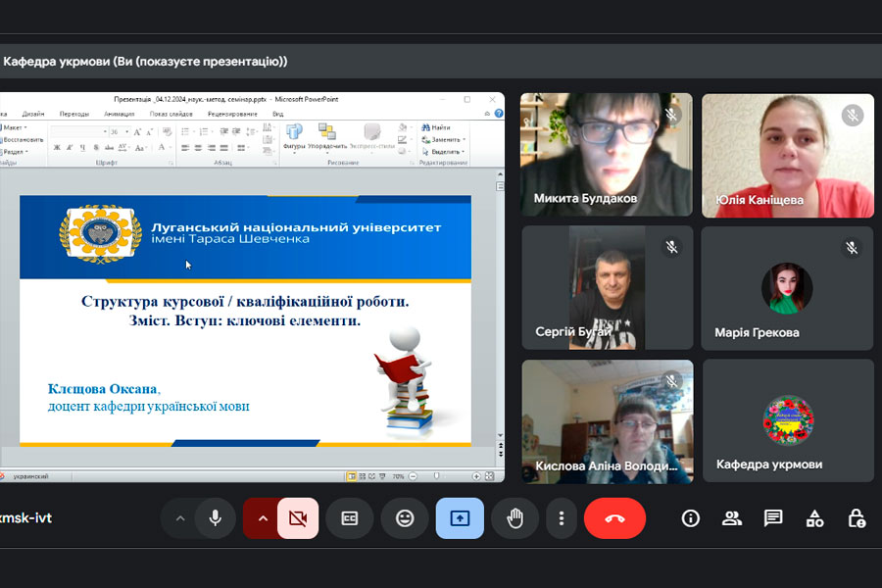Increase font size with the large A icon
Viewport: 882px width, 588px height.
click(x=137, y=132)
